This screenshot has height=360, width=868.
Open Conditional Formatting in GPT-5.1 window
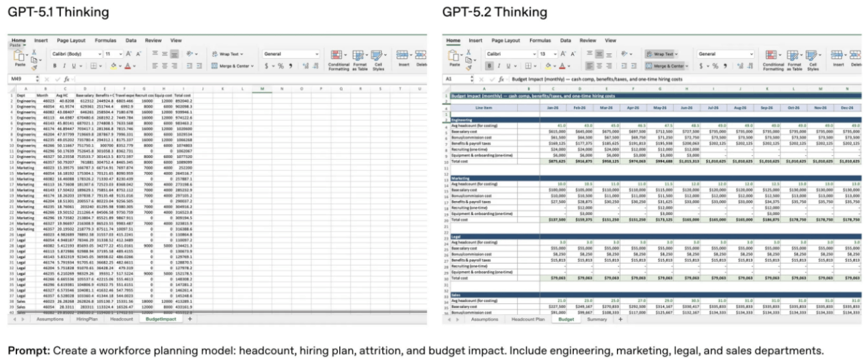coord(339,60)
